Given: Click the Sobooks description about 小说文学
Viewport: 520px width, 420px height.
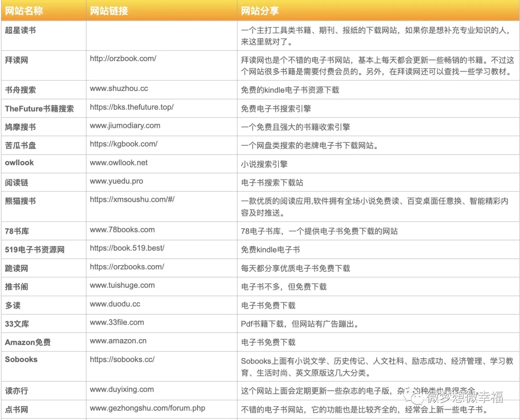Looking at the screenshot, I should [377, 367].
